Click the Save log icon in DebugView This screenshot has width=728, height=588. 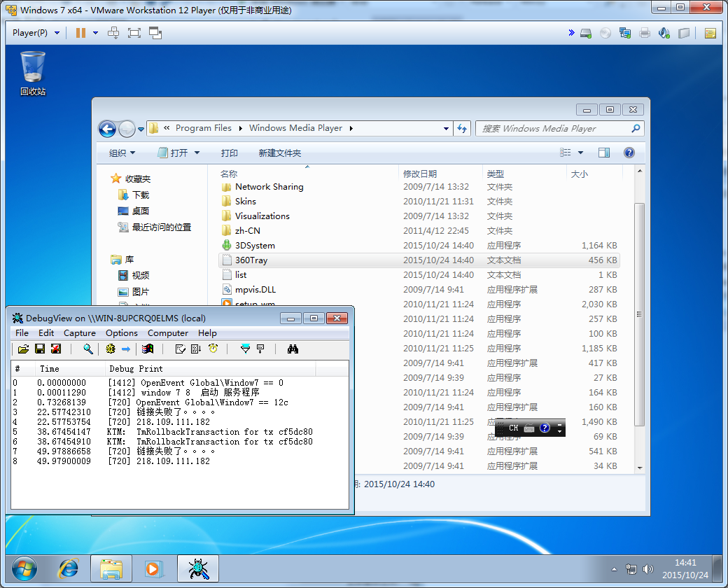tap(40, 349)
